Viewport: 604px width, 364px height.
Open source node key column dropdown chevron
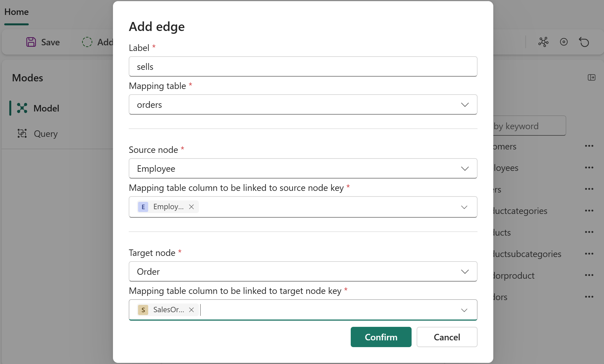pos(464,207)
